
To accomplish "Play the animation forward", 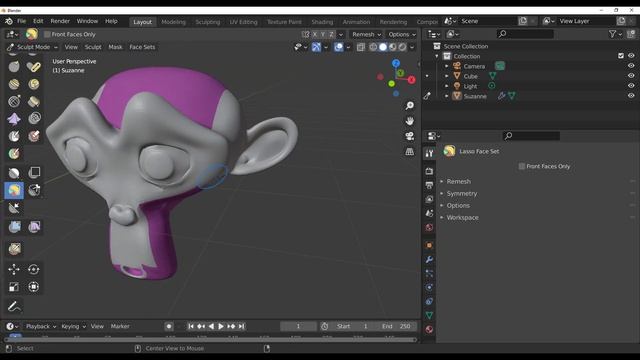I will point(221,326).
